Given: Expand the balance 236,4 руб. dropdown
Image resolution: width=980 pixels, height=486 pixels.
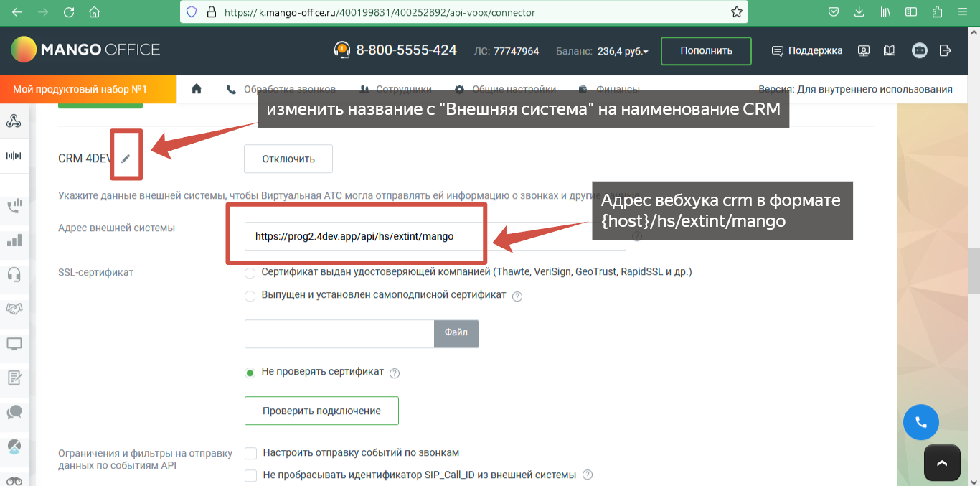Looking at the screenshot, I should coord(623,51).
